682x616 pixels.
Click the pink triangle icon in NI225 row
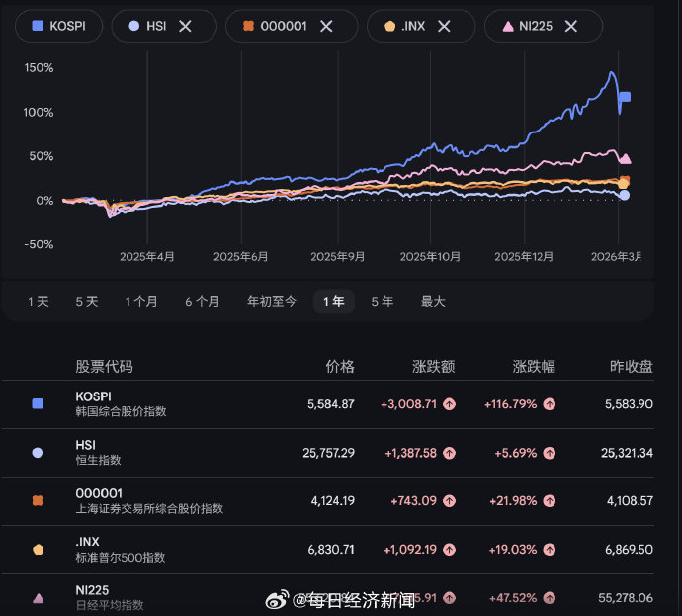[39, 598]
